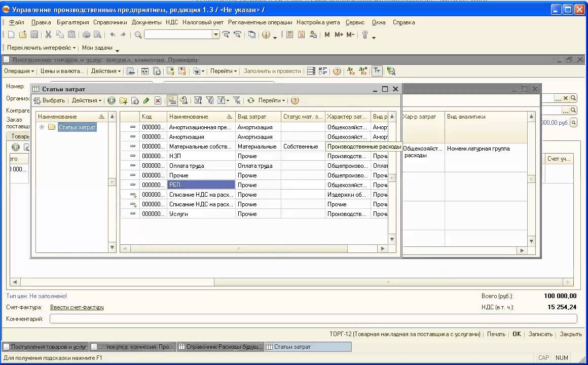The height and width of the screenshot is (365, 588).
Task: Add new item with green plus icon
Action: click(x=112, y=100)
